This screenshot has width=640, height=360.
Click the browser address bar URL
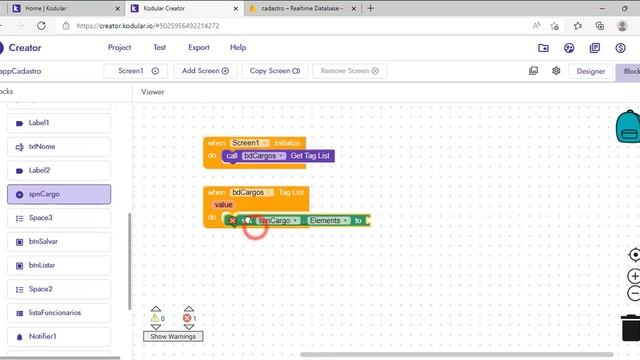[148, 26]
